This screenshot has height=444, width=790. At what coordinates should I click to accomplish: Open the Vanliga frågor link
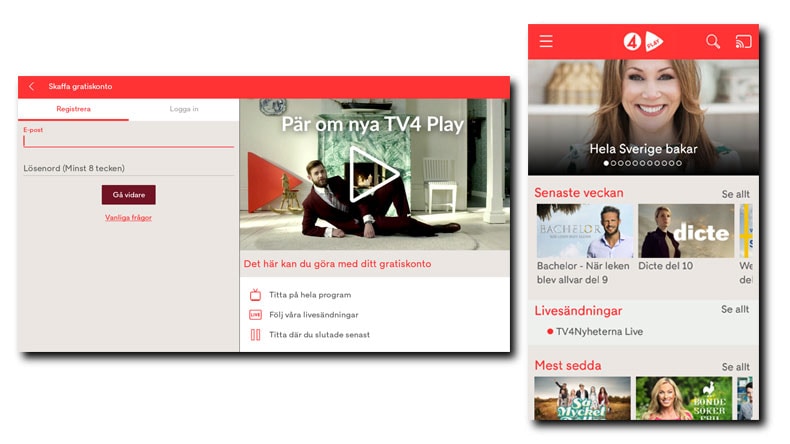tap(128, 217)
